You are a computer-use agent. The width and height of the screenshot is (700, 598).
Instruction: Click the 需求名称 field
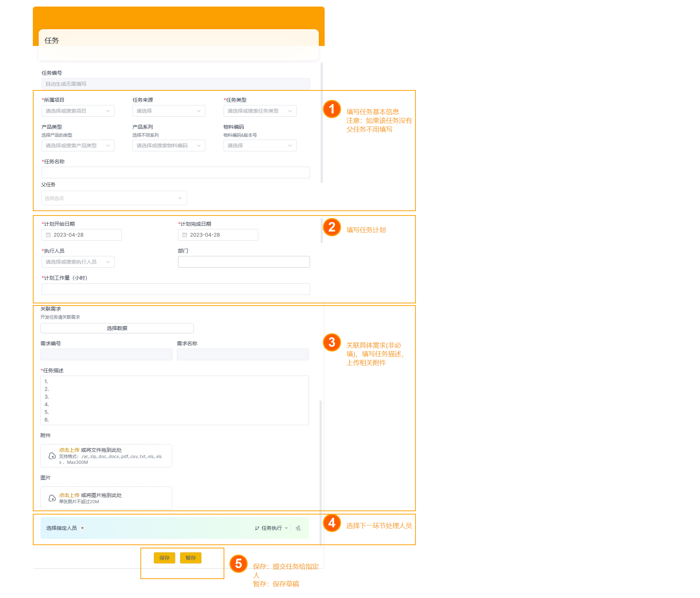click(243, 354)
